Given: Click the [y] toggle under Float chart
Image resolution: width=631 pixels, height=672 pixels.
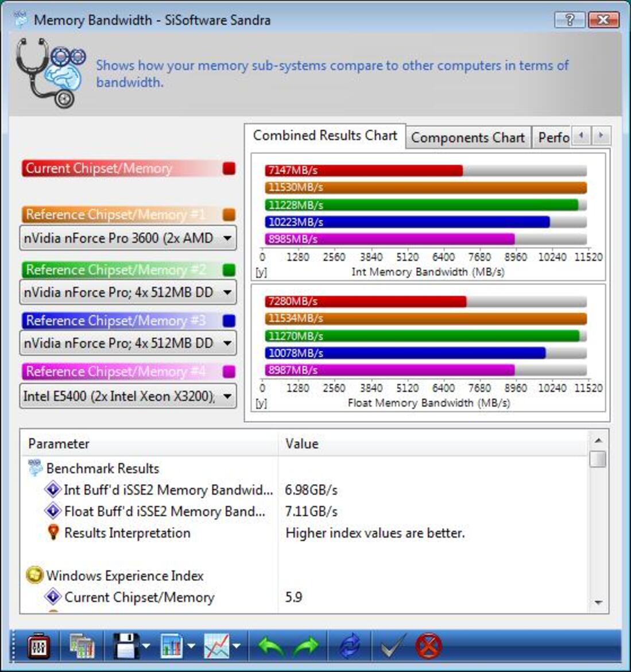Looking at the screenshot, I should pyautogui.click(x=261, y=403).
